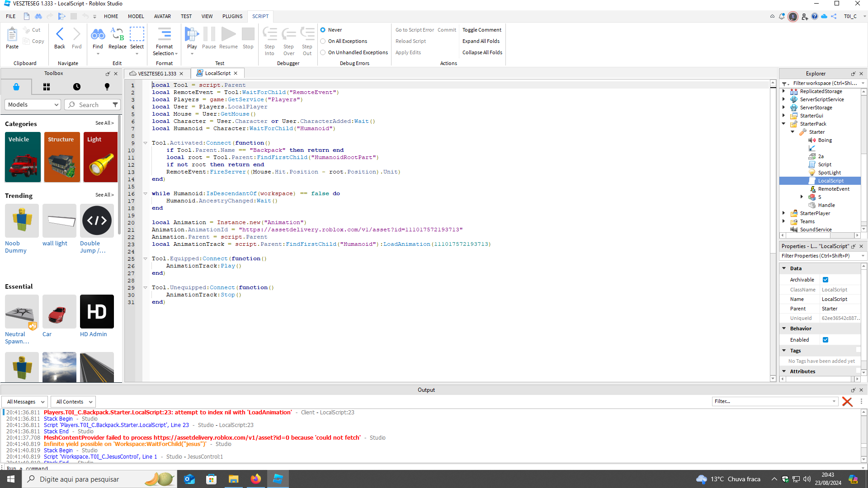868x488 pixels.
Task: Clear output with the red X
Action: click(847, 402)
